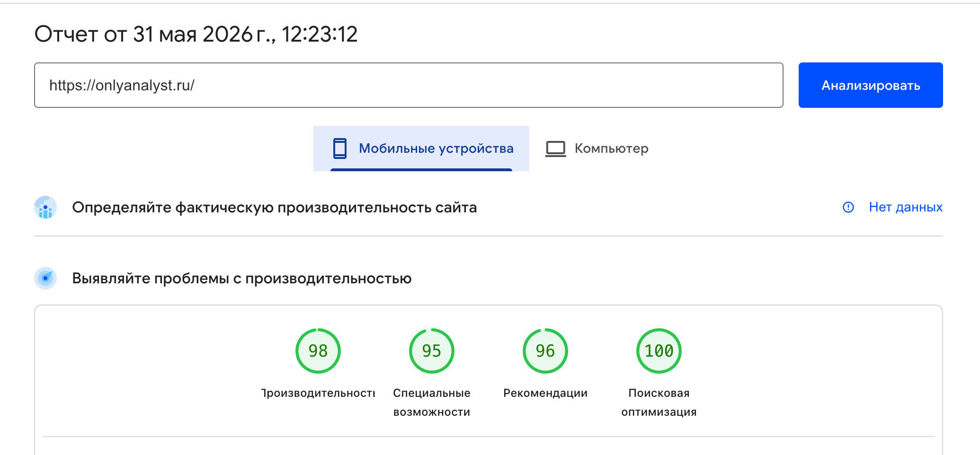Focus the URL field with https://onlyanalyst.ru/
The width and height of the screenshot is (980, 455).
pos(409,85)
